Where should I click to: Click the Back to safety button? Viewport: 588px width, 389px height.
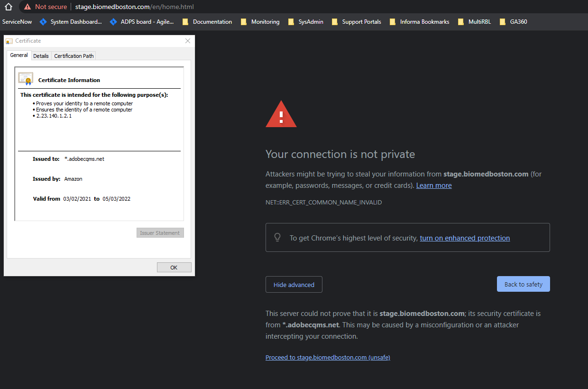point(524,284)
